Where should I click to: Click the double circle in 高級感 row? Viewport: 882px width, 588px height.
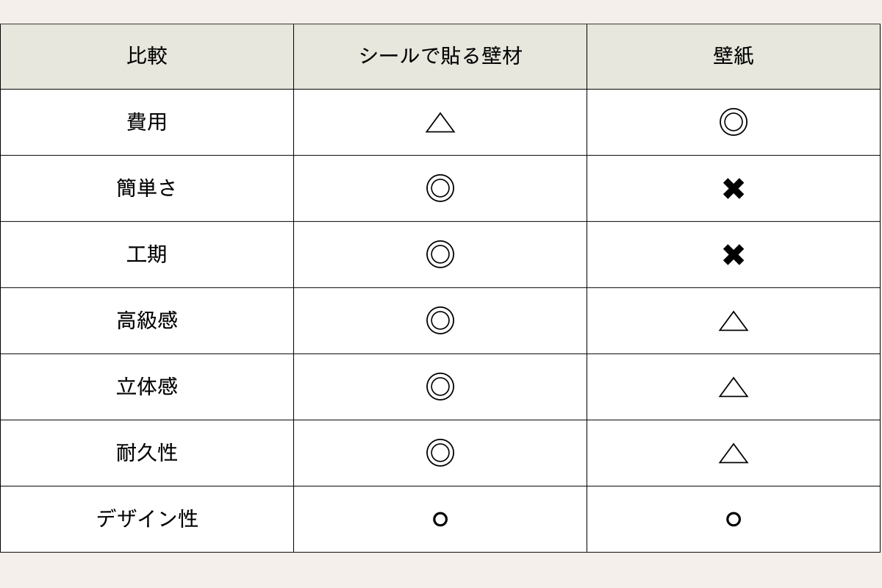(440, 320)
